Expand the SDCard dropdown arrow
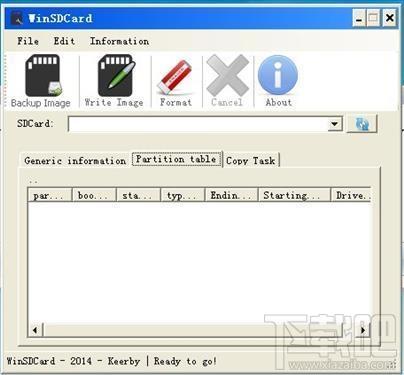The width and height of the screenshot is (404, 375). pos(335,124)
